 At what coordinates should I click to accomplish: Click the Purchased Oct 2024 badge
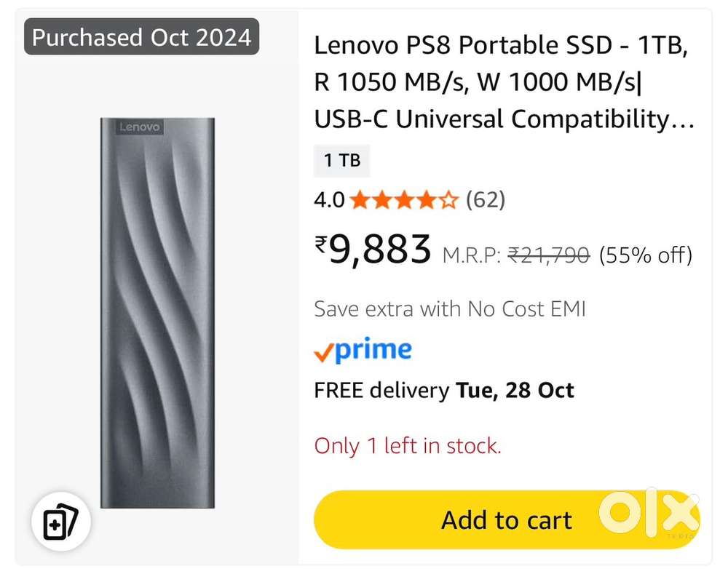[x=142, y=37]
